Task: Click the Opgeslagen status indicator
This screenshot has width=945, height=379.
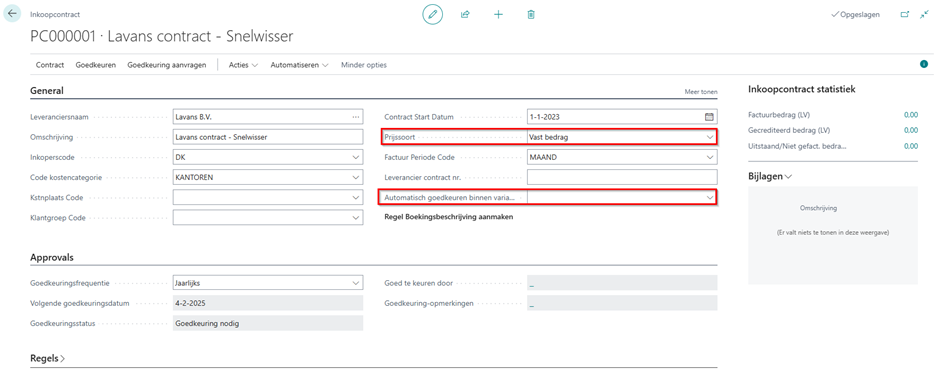Action: [855, 14]
